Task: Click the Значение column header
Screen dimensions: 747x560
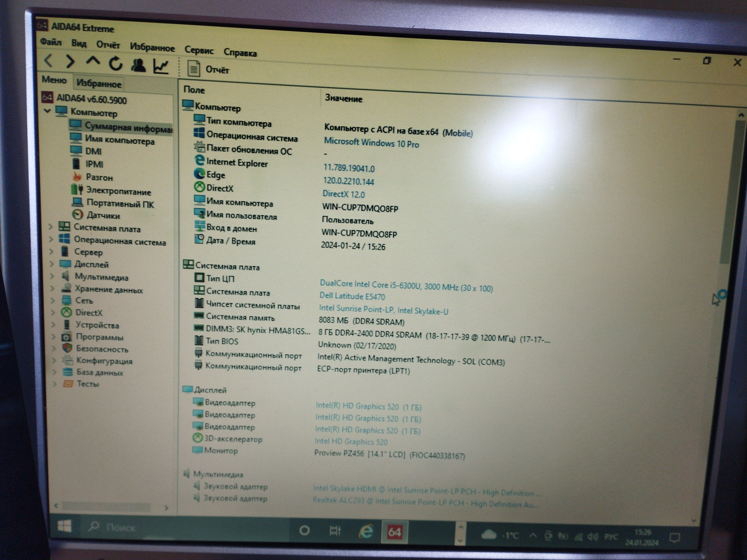Action: click(344, 98)
